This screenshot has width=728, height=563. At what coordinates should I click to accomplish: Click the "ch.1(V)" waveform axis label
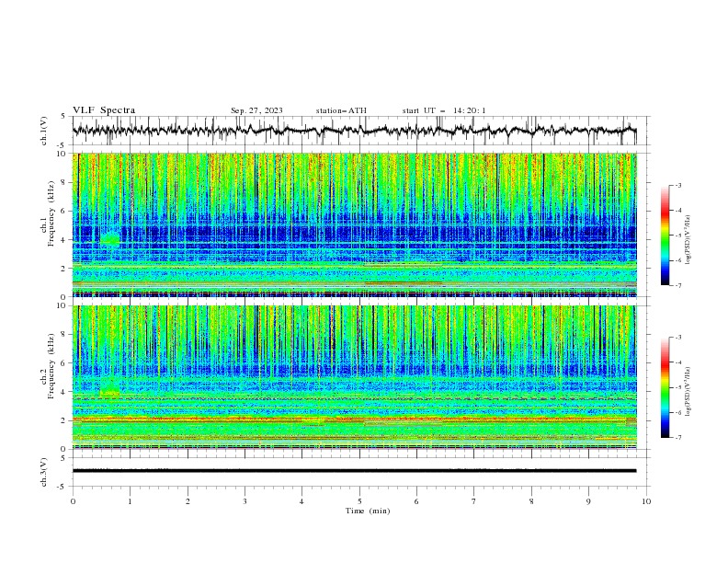[x=44, y=131]
